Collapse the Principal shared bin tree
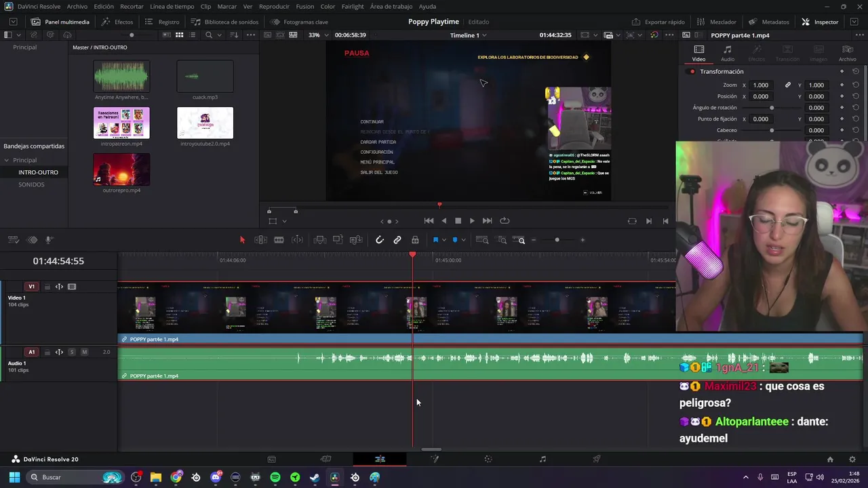This screenshot has height=488, width=868. [x=6, y=160]
